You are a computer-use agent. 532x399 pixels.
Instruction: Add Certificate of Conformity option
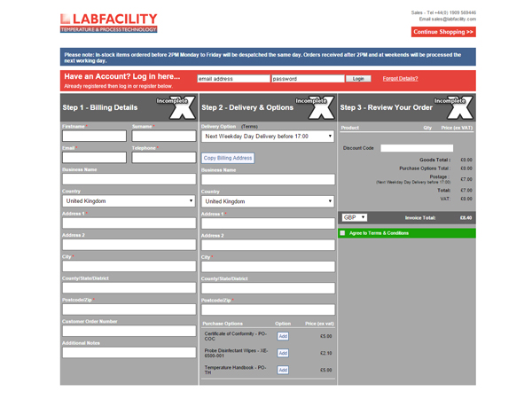(x=283, y=336)
